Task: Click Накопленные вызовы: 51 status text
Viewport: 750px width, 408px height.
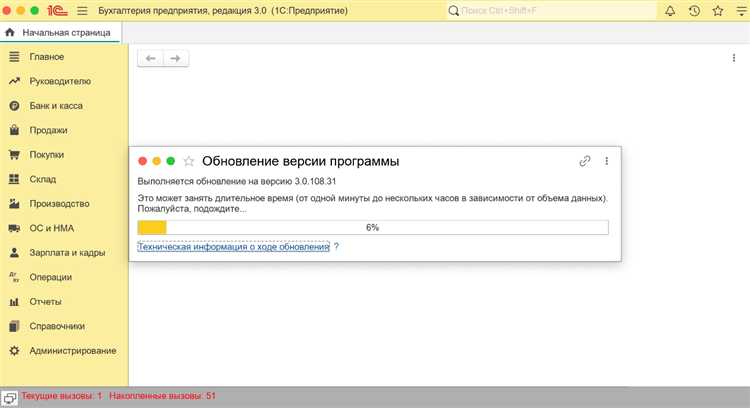Action: 163,396
